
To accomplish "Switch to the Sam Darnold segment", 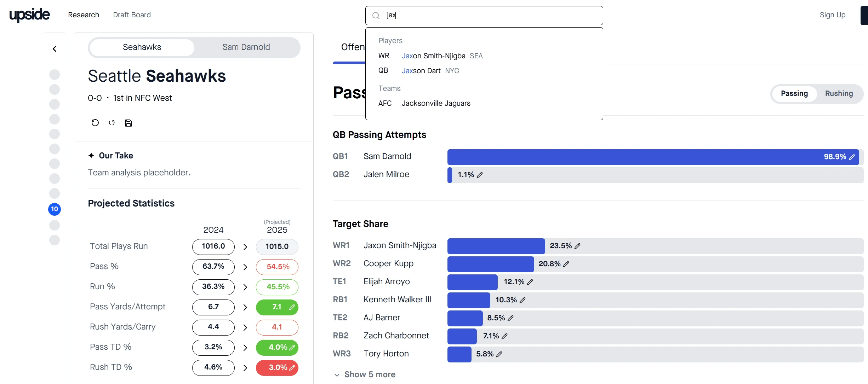I will tap(246, 47).
